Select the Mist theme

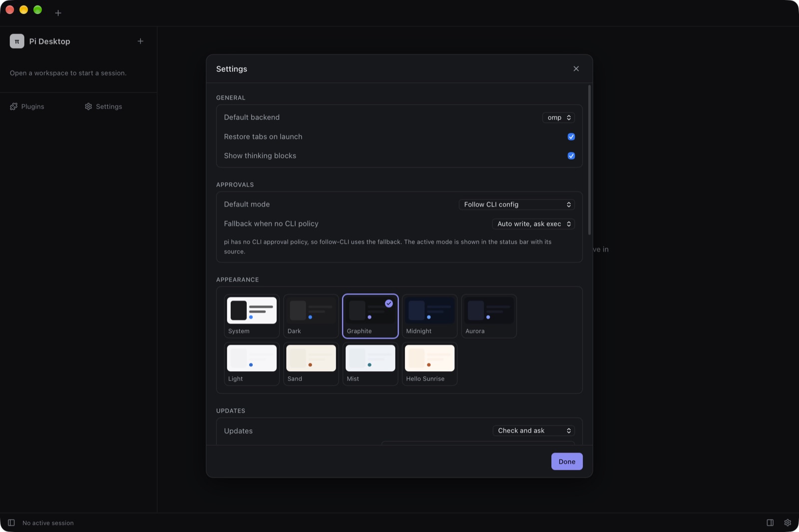point(370,364)
